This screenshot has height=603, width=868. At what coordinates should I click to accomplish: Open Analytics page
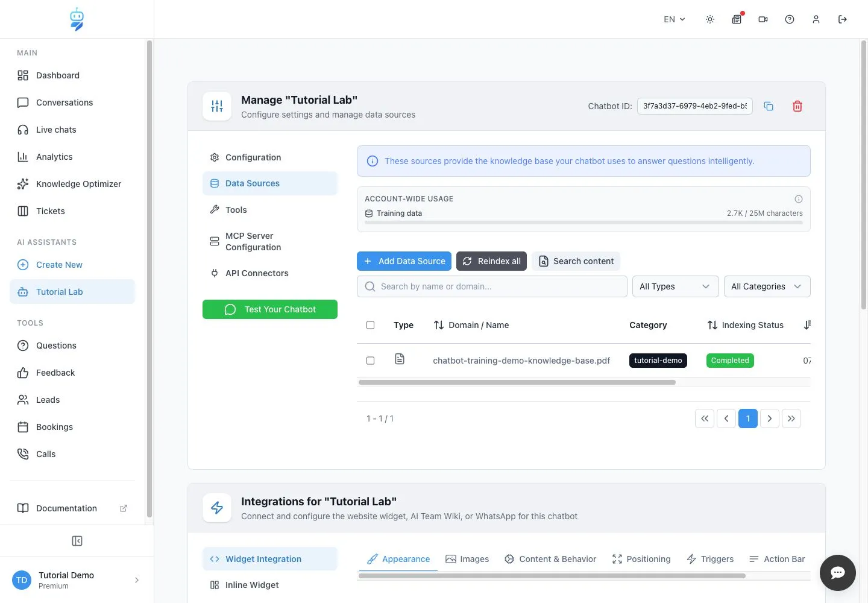(x=72, y=157)
